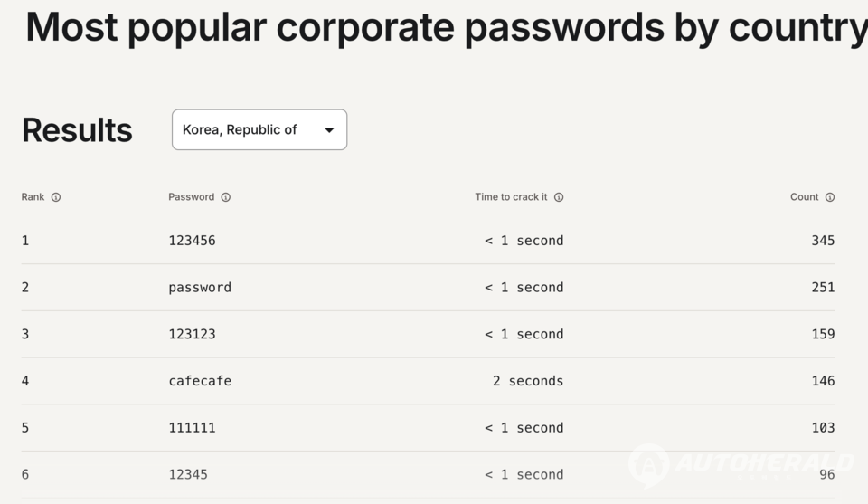Click the Results heading
This screenshot has width=868, height=504.
coord(77,130)
